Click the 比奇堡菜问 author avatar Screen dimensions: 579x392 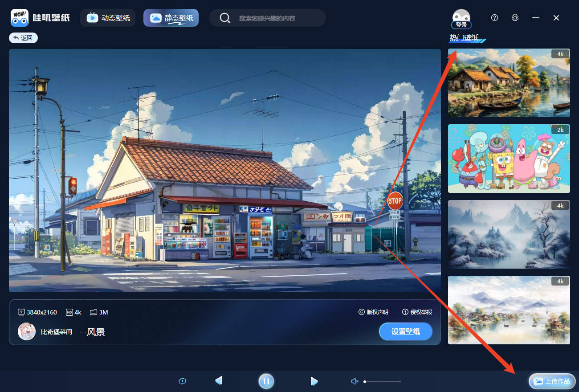(27, 331)
